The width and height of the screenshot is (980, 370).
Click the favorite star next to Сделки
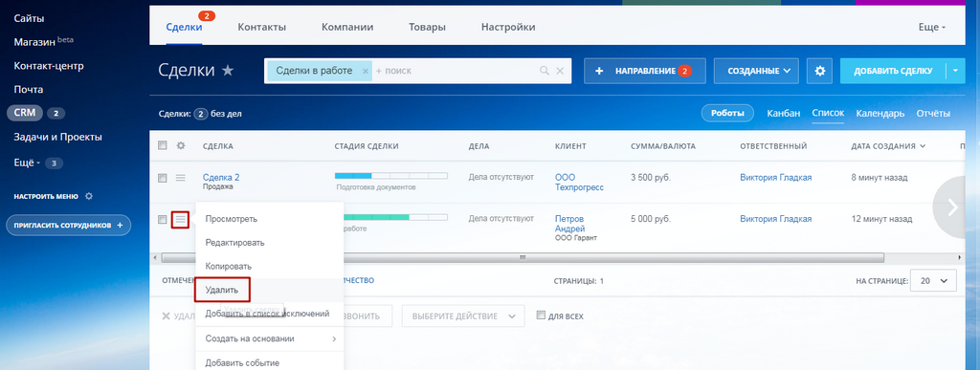pos(228,71)
